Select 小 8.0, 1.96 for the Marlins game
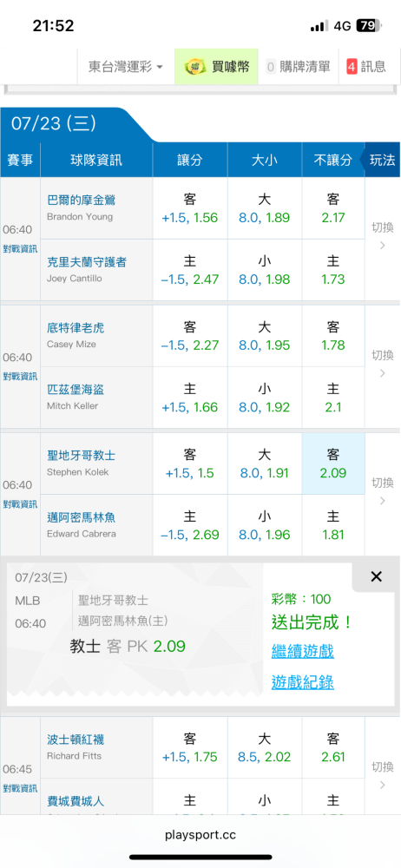401x868 pixels. click(264, 526)
